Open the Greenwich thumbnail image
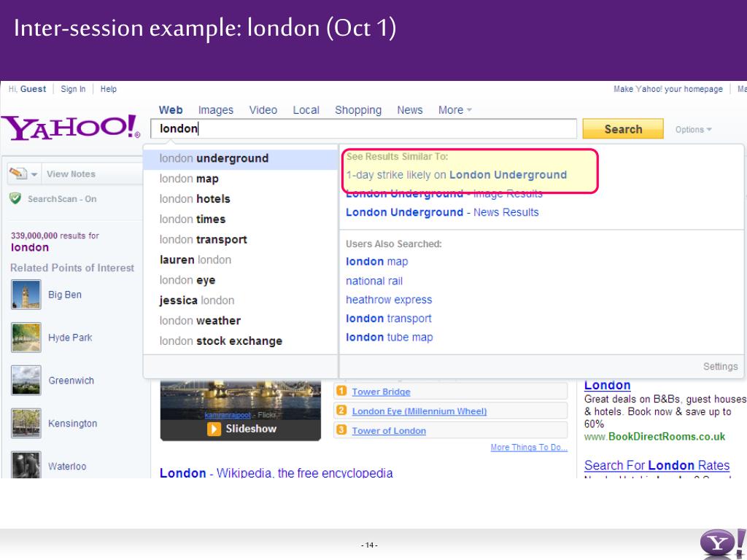The width and height of the screenshot is (747, 560). pos(26,381)
